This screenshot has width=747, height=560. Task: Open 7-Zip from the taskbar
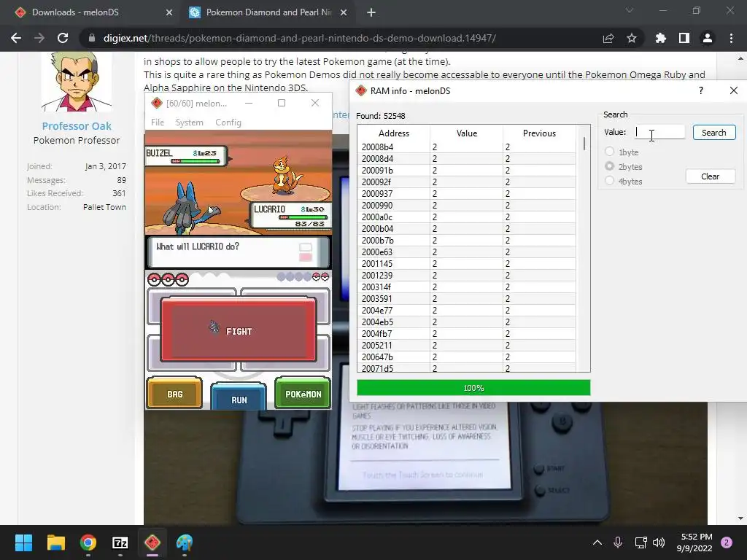click(120, 542)
